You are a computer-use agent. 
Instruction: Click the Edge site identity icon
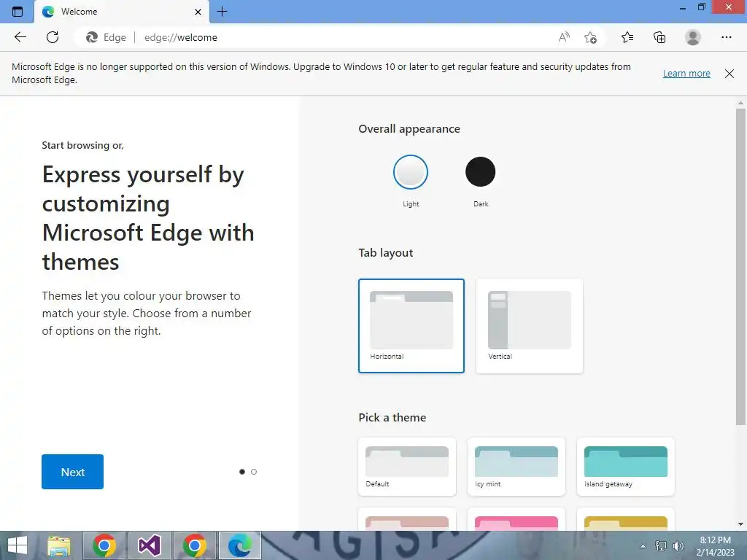[x=106, y=37]
